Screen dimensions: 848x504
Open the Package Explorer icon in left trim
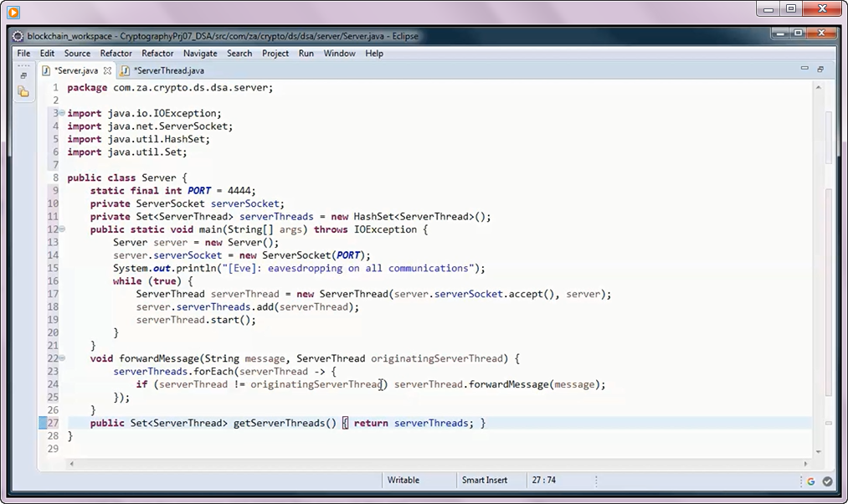tap(23, 92)
